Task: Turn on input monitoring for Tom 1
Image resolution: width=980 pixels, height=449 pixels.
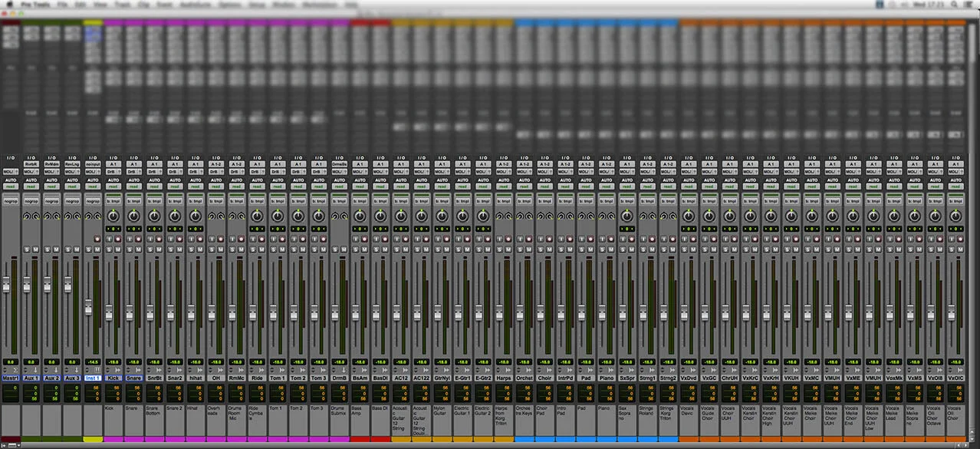Action: coord(274,239)
